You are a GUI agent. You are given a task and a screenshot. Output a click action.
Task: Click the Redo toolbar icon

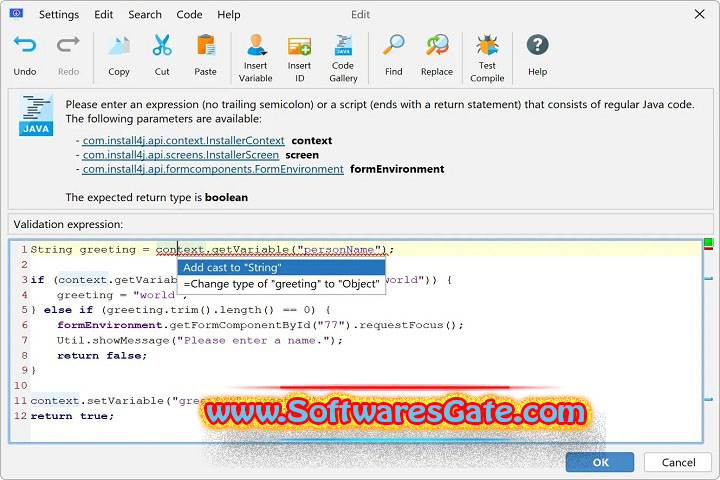coord(68,45)
